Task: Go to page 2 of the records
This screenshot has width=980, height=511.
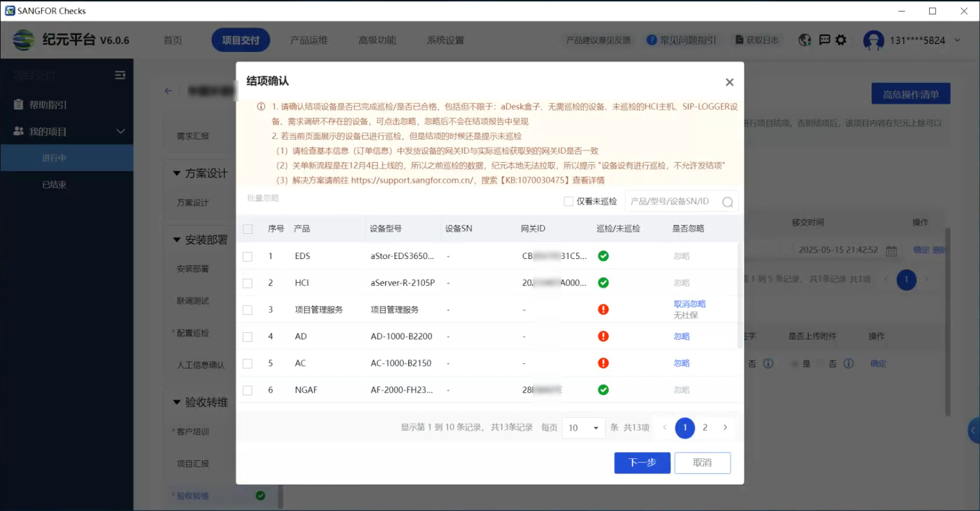Action: (x=705, y=427)
